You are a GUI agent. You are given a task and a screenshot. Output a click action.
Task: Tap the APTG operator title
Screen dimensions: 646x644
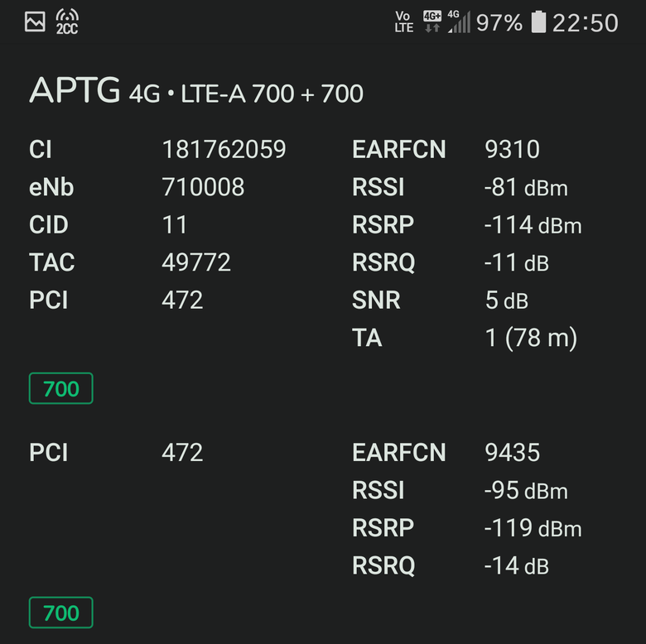coord(75,90)
